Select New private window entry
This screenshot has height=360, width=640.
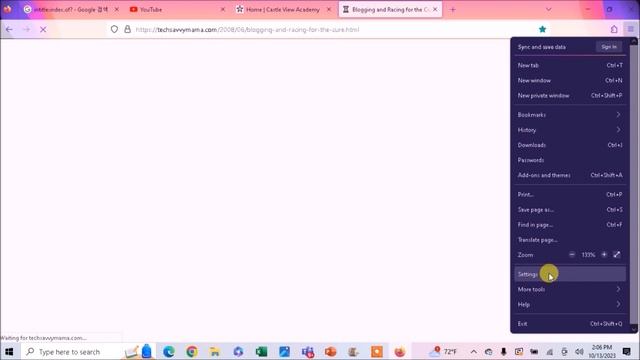[x=570, y=96]
